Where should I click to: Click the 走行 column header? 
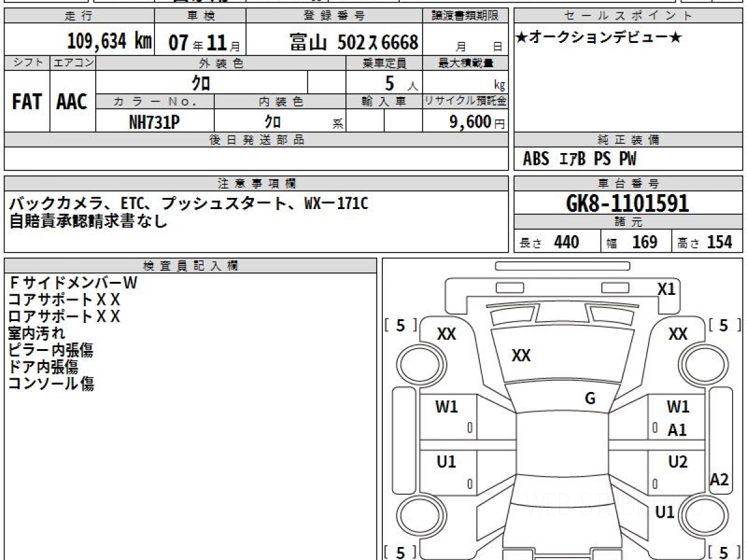pyautogui.click(x=79, y=16)
